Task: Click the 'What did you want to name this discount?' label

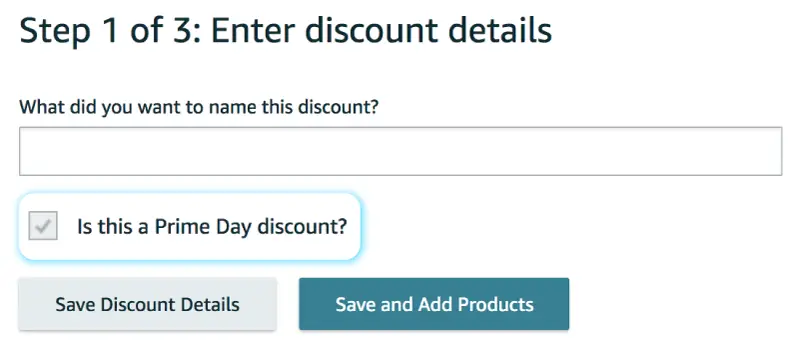Action: pos(199,107)
